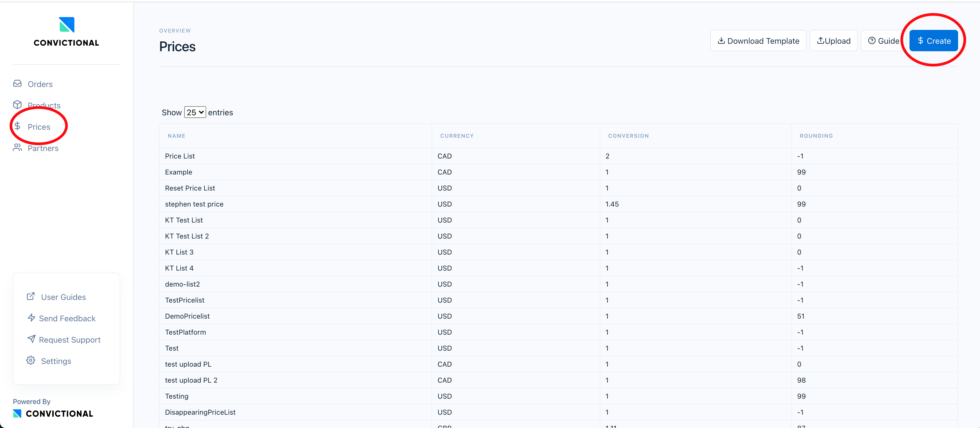Select the 'test upload PL' row
This screenshot has height=428, width=980.
pyautogui.click(x=558, y=364)
